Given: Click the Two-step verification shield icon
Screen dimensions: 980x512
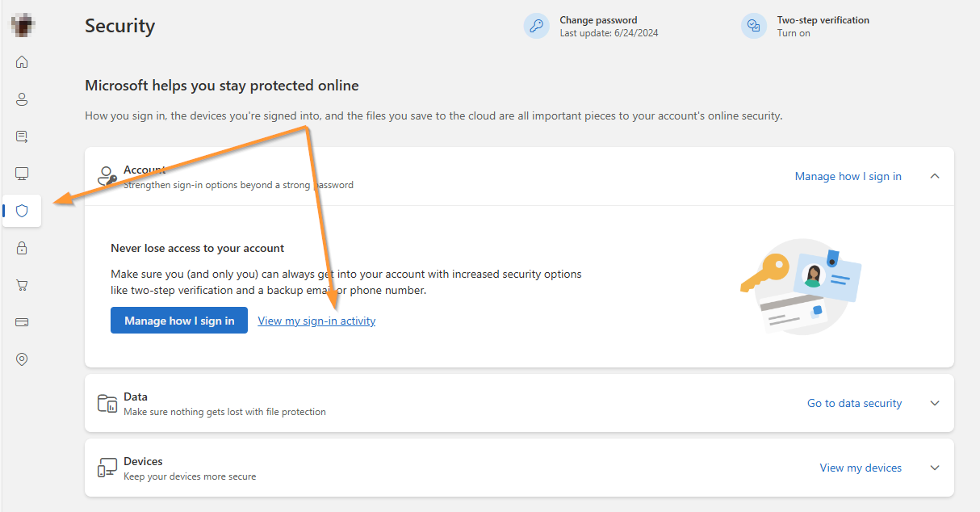Looking at the screenshot, I should coord(753,26).
